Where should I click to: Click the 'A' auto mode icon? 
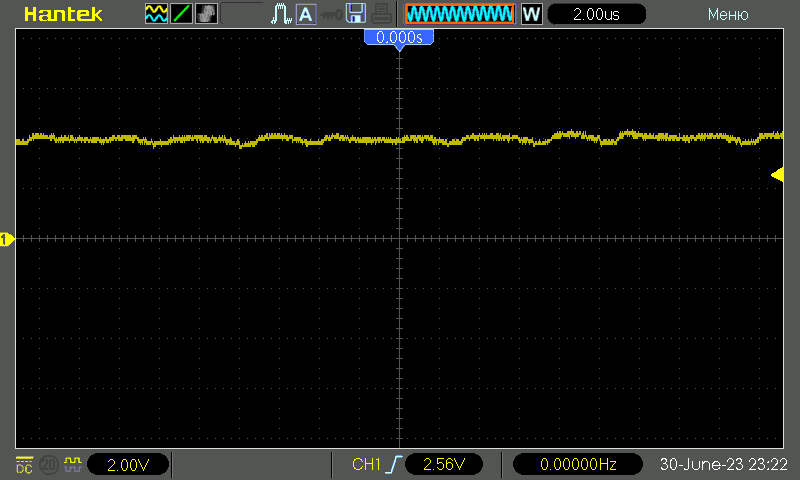tap(305, 14)
